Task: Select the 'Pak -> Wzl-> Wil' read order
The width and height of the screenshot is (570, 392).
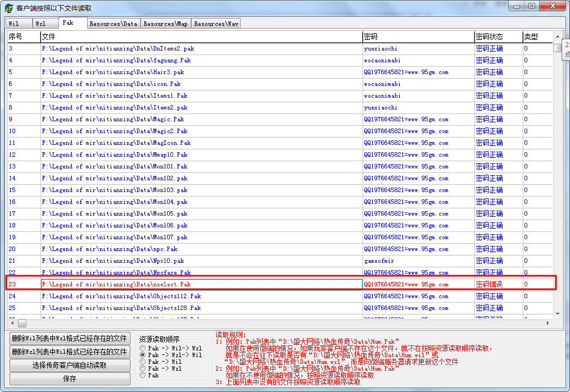Action: 143,355
